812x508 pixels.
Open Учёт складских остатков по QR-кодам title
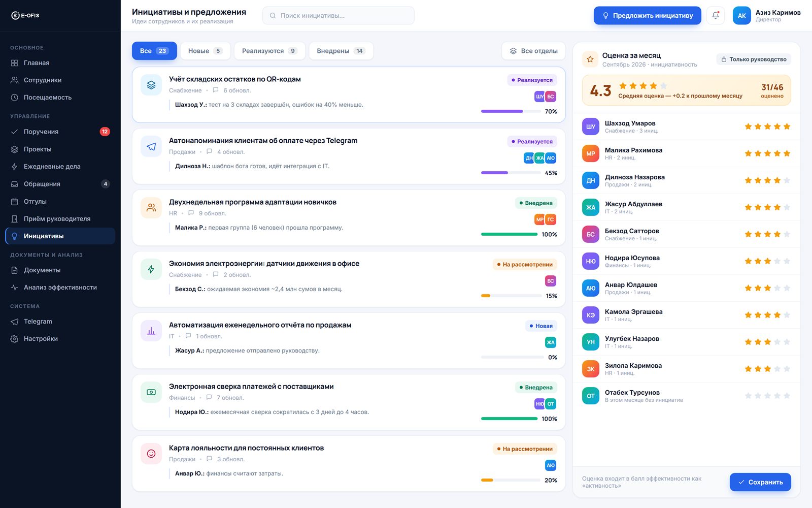tap(235, 79)
